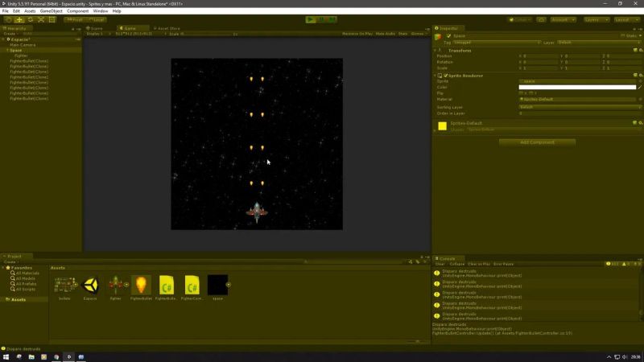Open the Tag dropdown in Inspector
Image resolution: width=644 pixels, height=362 pixels.
497,43
